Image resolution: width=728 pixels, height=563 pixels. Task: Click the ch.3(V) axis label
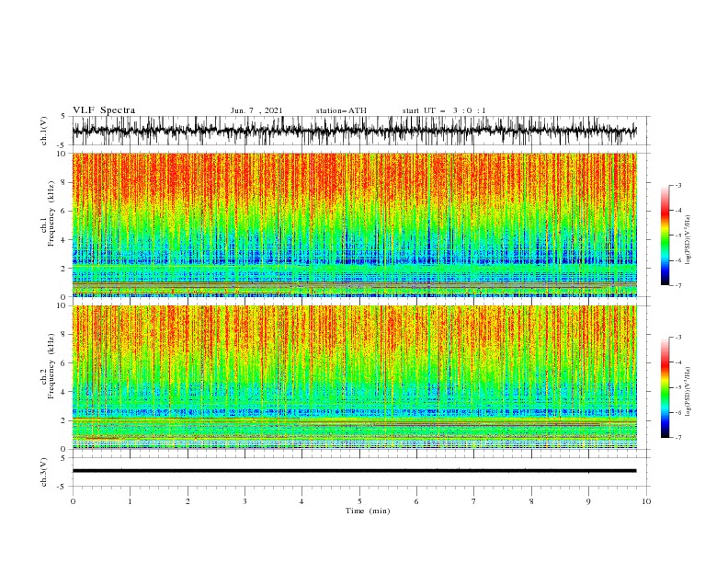pyautogui.click(x=44, y=472)
